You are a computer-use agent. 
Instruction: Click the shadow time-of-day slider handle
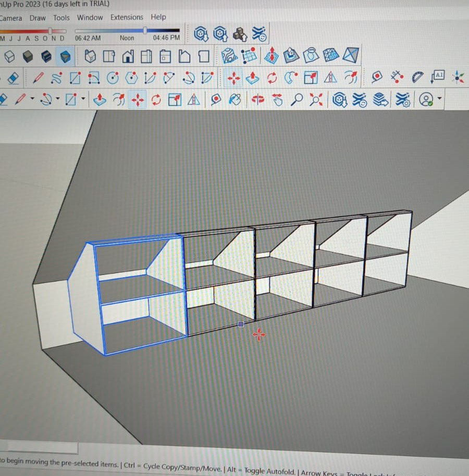tap(145, 30)
